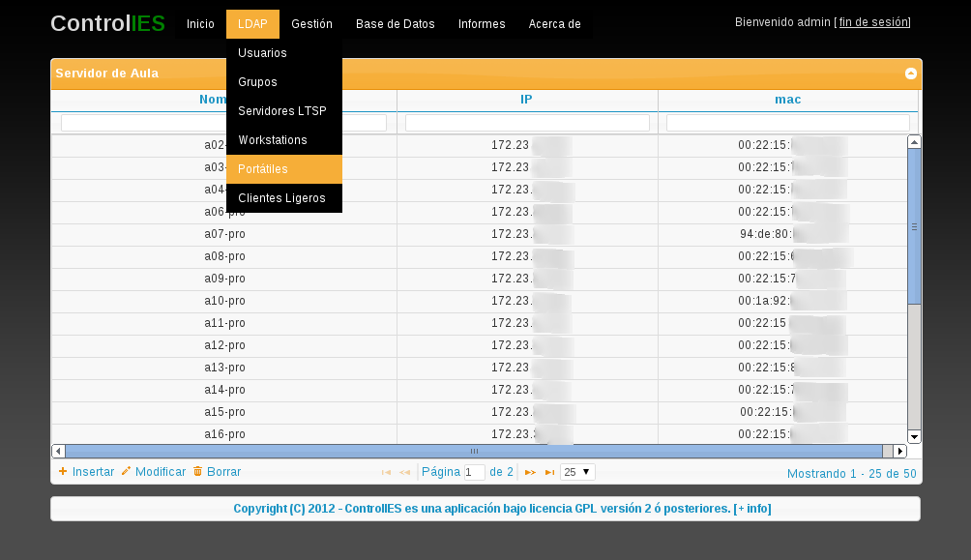Image resolution: width=971 pixels, height=560 pixels.
Task: Click the IP filter input field
Action: [527, 123]
